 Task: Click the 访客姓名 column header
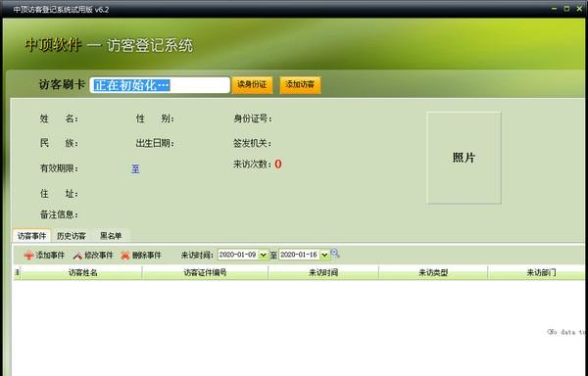point(82,272)
